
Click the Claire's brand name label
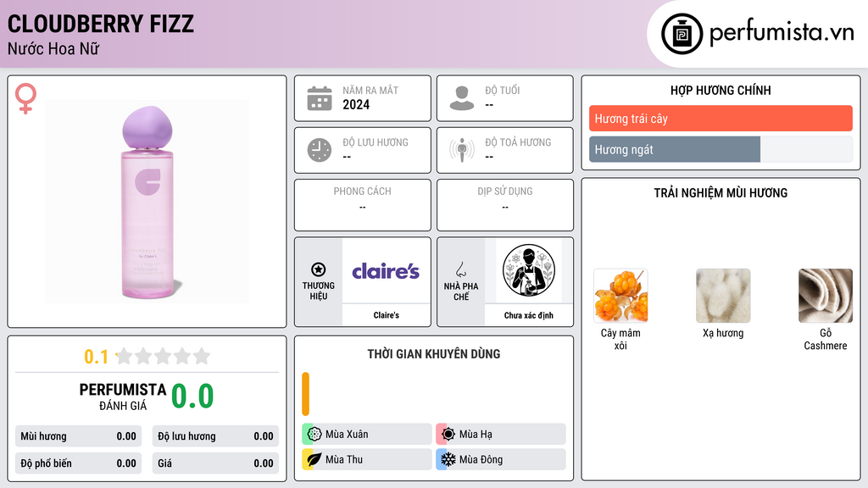[x=386, y=315]
